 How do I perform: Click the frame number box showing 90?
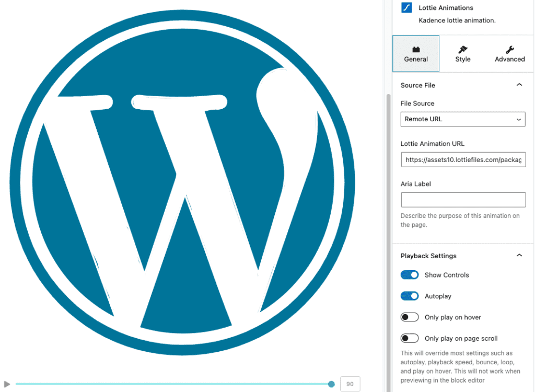pyautogui.click(x=350, y=384)
